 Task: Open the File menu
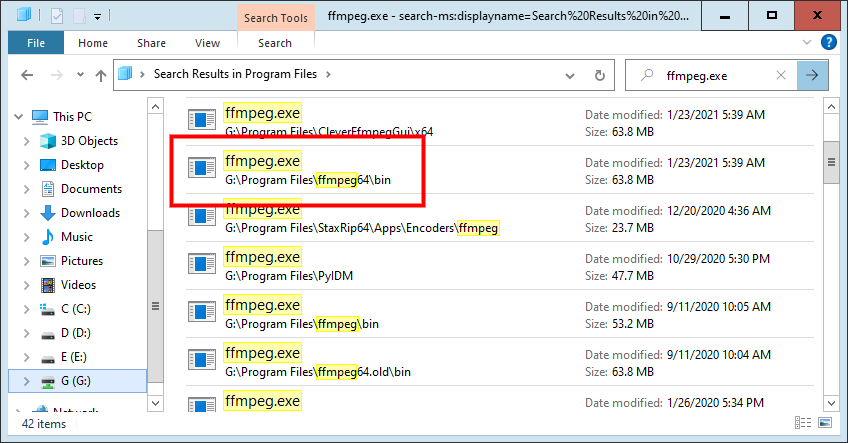point(36,43)
